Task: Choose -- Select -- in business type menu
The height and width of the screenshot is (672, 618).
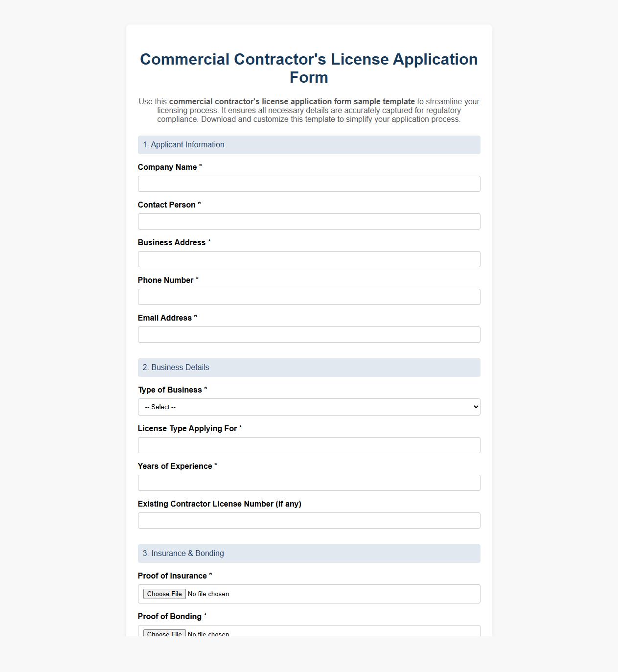Action: pyautogui.click(x=309, y=407)
